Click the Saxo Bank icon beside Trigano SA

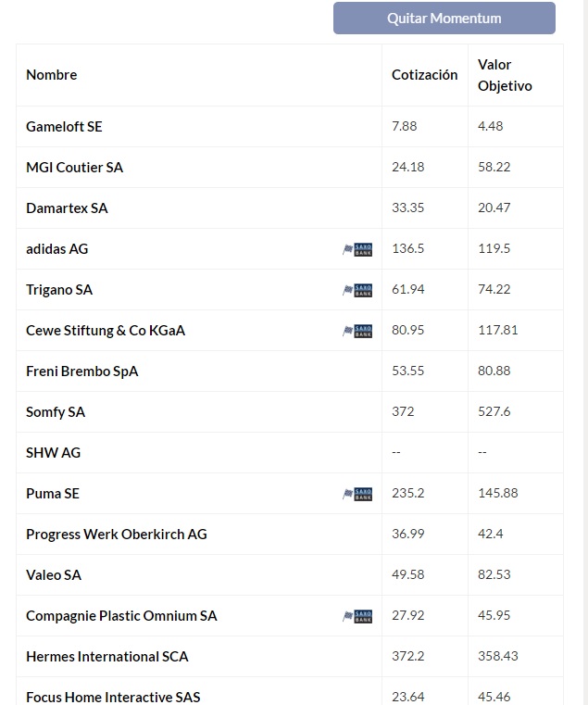pyautogui.click(x=357, y=290)
